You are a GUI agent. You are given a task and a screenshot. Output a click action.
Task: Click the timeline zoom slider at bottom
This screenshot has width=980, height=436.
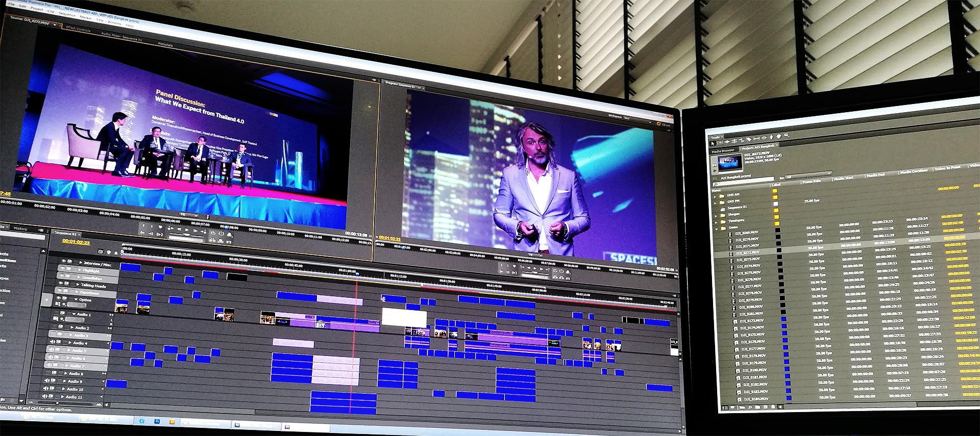pos(56,403)
